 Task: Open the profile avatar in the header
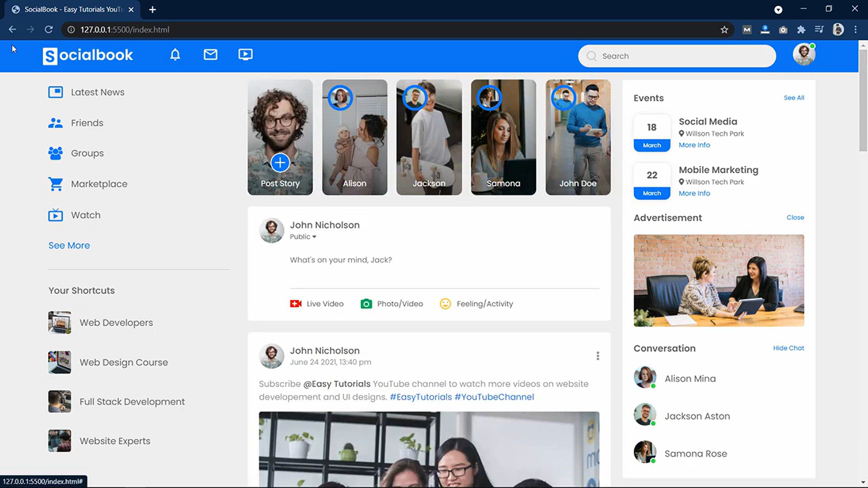pos(804,55)
